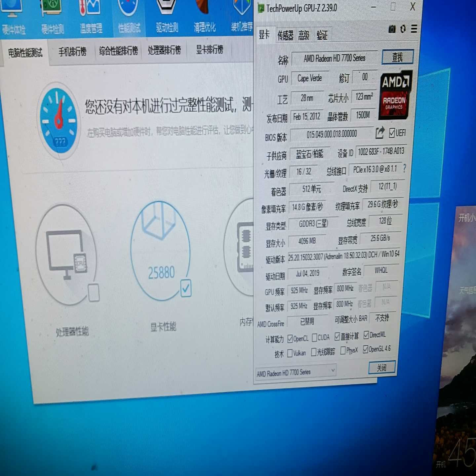Click the BIOS export arrow icon
The image size is (476, 476).
380,133
